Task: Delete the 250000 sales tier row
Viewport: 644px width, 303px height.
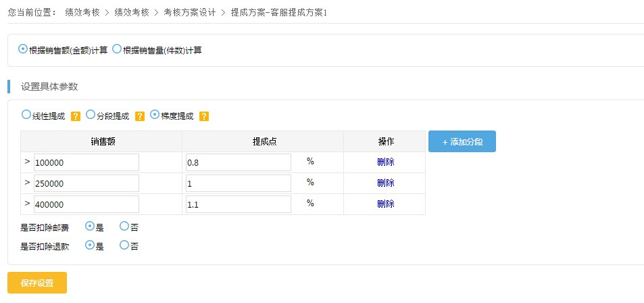Action: pyautogui.click(x=386, y=183)
